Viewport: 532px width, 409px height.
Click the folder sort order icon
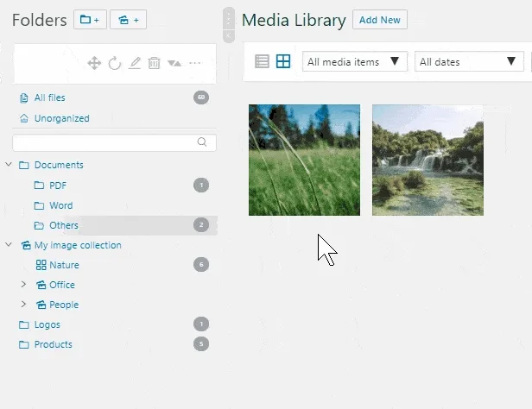click(174, 63)
